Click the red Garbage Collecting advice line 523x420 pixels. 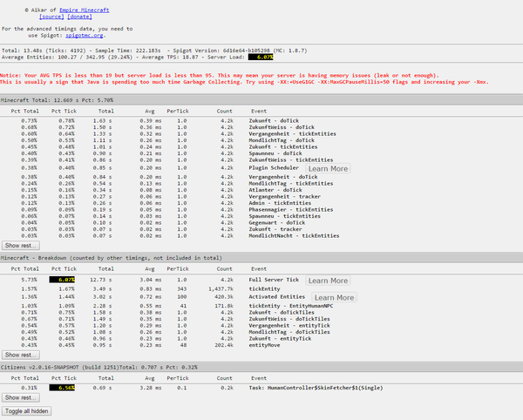244,82
